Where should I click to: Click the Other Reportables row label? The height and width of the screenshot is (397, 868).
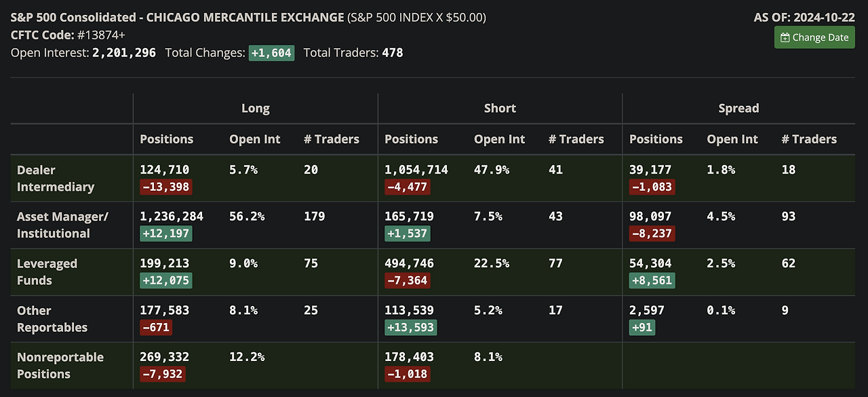[x=52, y=318]
